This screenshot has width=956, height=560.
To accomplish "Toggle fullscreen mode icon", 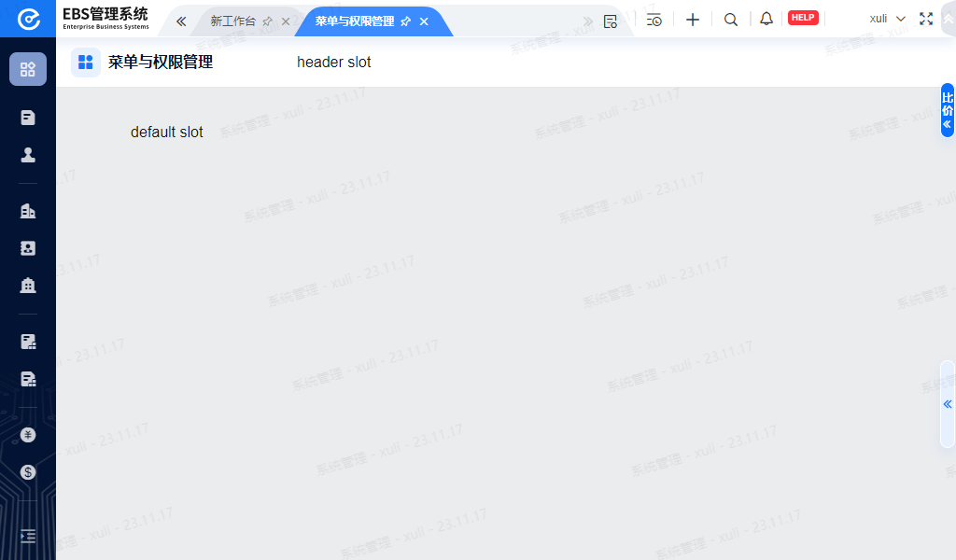I will (x=926, y=19).
